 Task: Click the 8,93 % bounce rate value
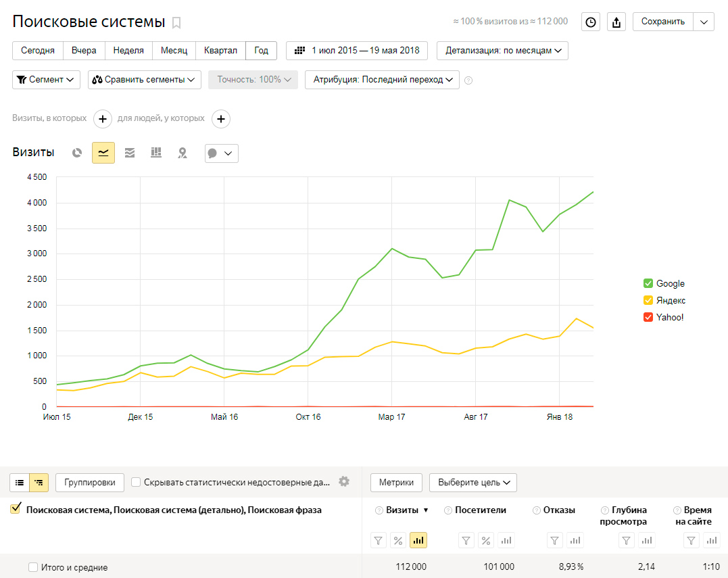[571, 567]
